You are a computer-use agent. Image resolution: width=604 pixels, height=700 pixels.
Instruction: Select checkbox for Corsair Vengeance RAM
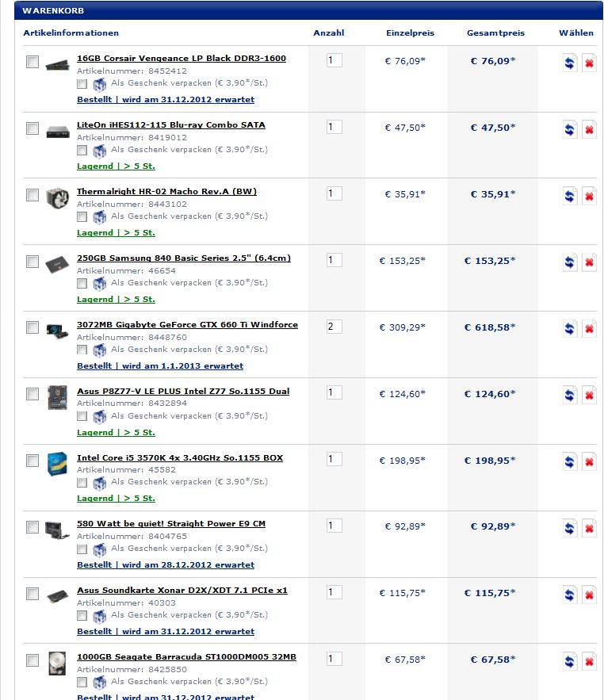pyautogui.click(x=32, y=62)
